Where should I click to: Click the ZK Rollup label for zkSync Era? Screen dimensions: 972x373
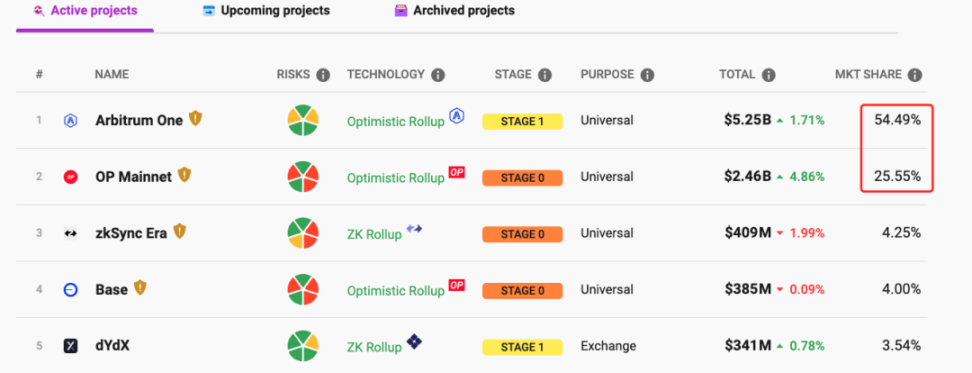[374, 234]
